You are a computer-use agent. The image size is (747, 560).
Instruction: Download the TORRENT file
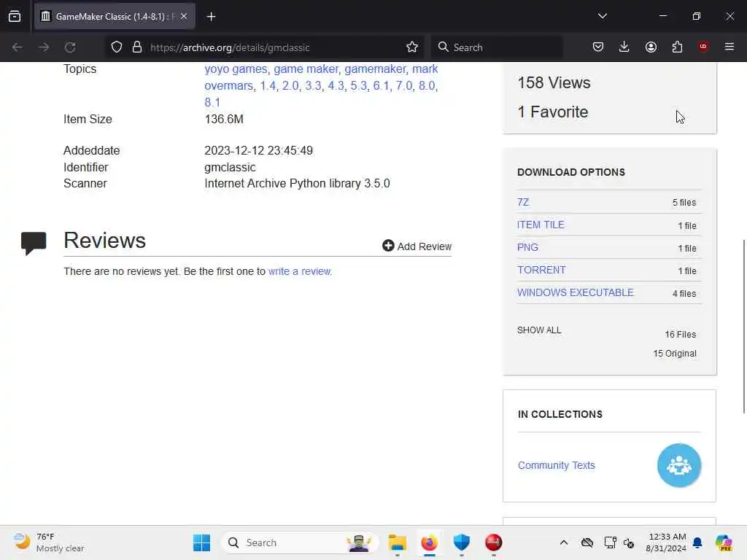[542, 270]
